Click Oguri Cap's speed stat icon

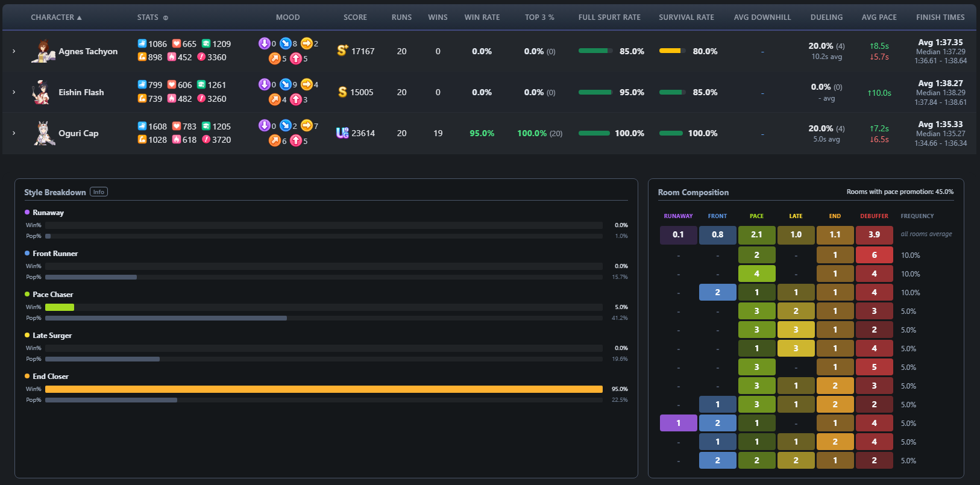142,126
